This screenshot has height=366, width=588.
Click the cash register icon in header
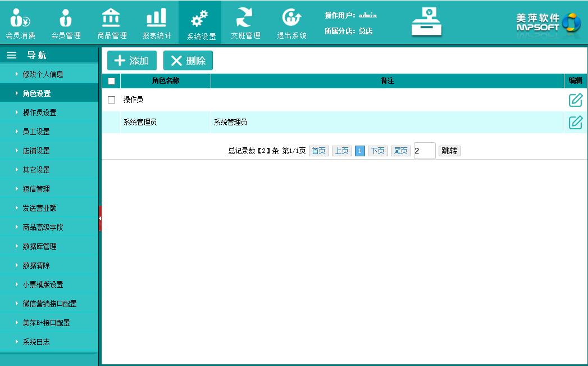pyautogui.click(x=426, y=22)
